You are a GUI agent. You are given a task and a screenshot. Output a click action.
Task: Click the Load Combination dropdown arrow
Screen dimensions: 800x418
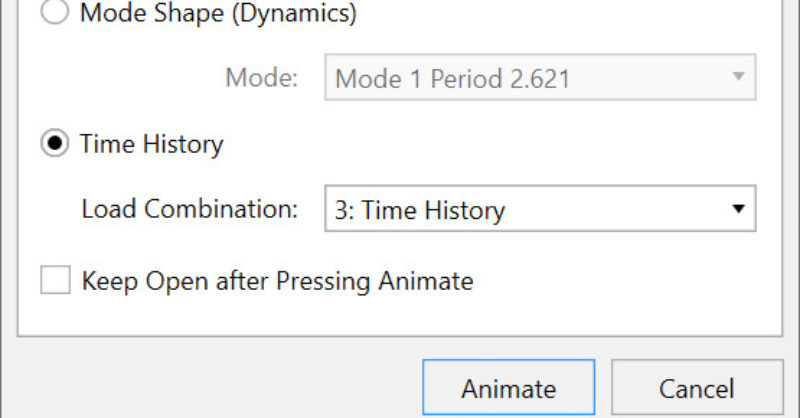pyautogui.click(x=739, y=210)
